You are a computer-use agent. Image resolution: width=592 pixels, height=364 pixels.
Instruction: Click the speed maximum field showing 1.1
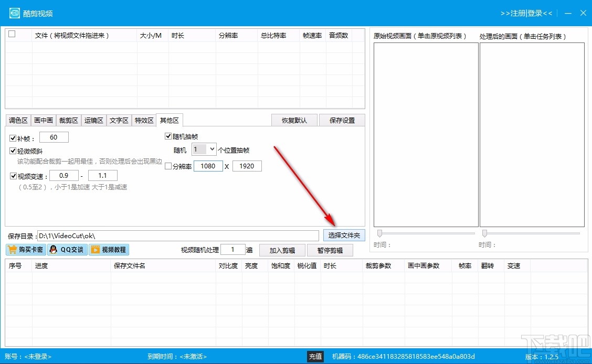tap(103, 175)
